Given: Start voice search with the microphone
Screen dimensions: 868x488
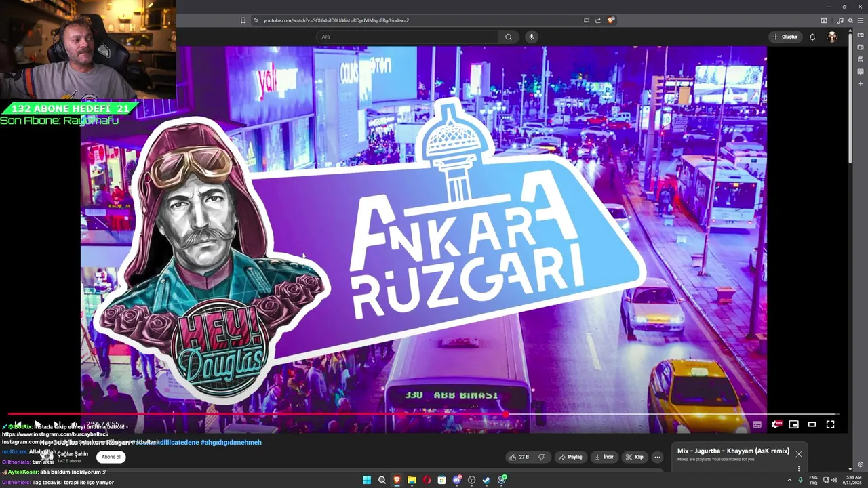Looking at the screenshot, I should pos(532,37).
